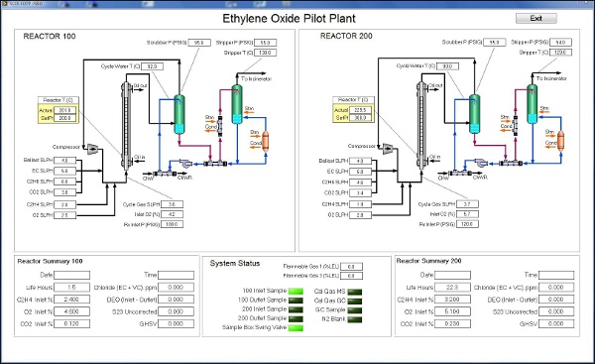This screenshot has width=595, height=364.
Task: Toggle the 200 Outlet Sample indicator
Action: point(296,318)
